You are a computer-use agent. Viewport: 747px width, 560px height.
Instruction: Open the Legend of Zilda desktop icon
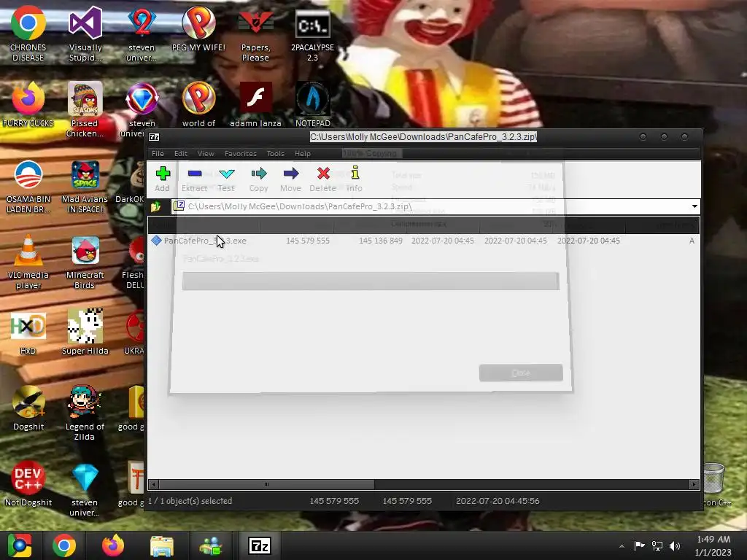tap(85, 413)
